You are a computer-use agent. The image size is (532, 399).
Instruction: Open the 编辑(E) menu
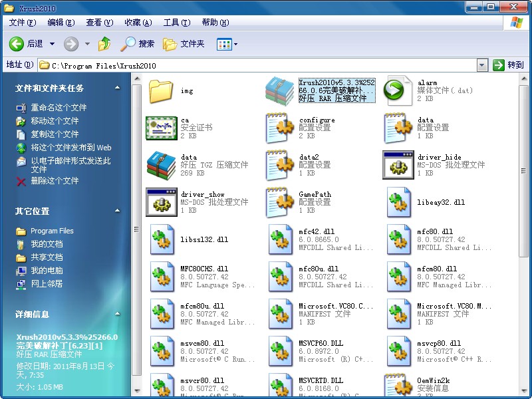pos(61,23)
